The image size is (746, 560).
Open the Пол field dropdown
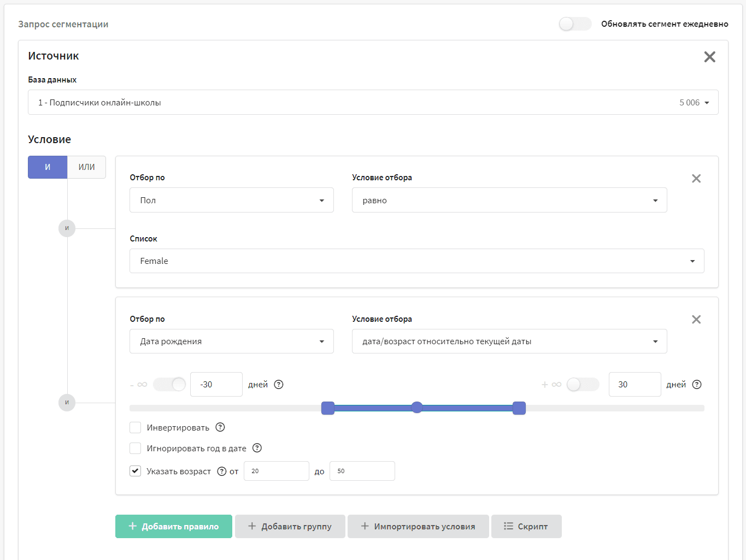coord(232,201)
